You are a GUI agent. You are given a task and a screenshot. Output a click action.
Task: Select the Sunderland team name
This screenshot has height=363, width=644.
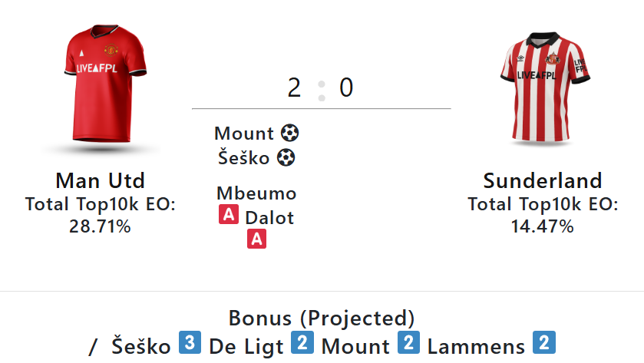coord(543,181)
